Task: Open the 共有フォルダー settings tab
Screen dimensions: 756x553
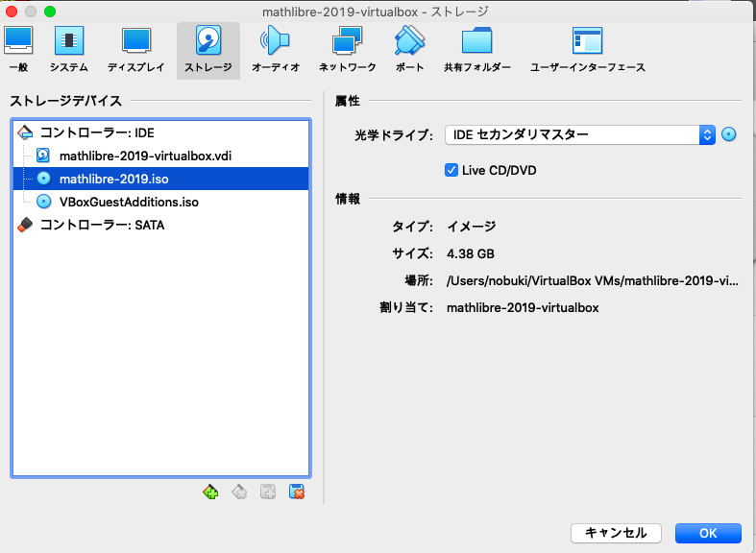Action: click(476, 50)
